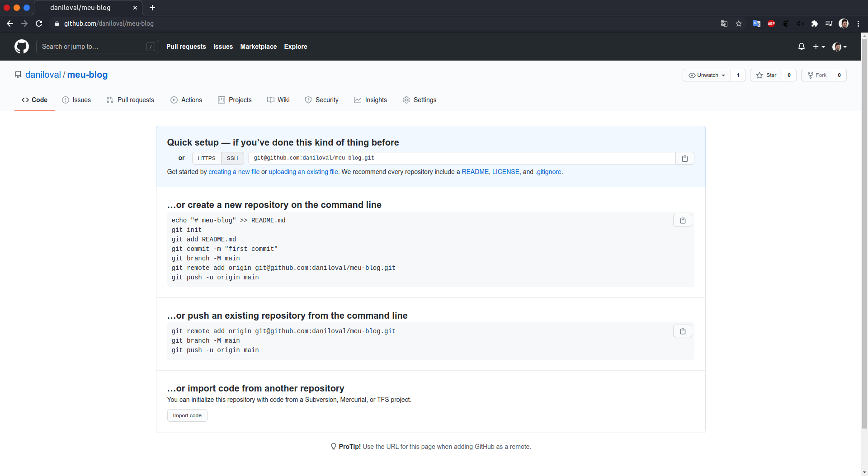Copy the push existing repository commands
The height and width of the screenshot is (476, 868).
[x=683, y=331]
